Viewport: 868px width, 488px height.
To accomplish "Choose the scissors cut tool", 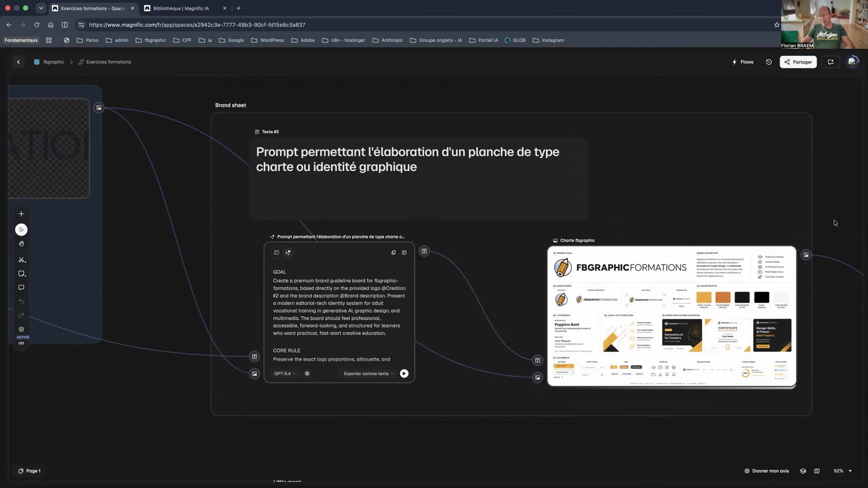I will (21, 260).
